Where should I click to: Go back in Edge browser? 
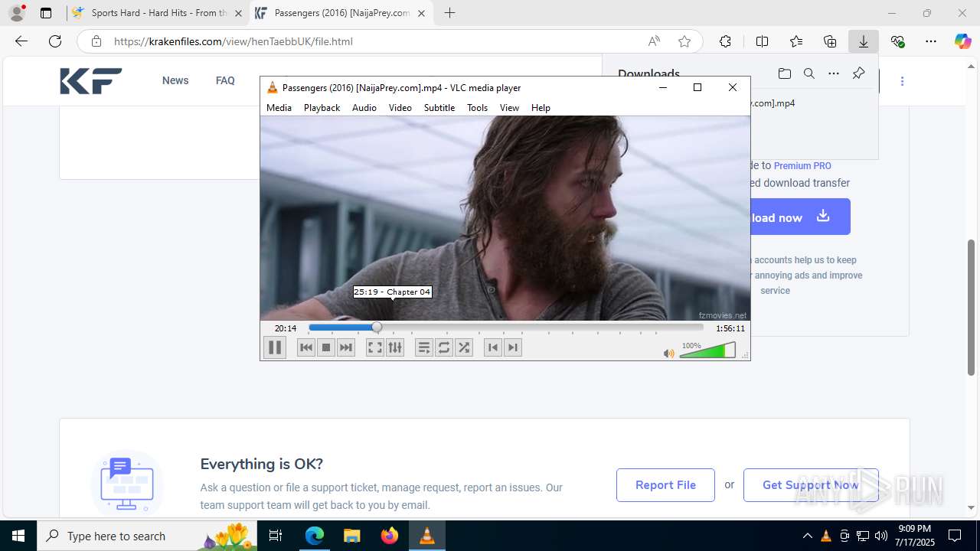(21, 41)
